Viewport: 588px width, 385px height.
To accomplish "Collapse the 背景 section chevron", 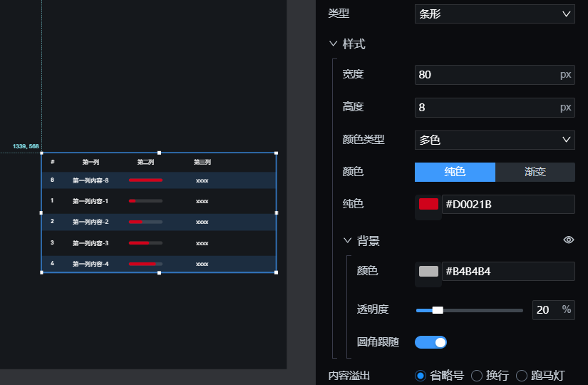I will 348,240.
